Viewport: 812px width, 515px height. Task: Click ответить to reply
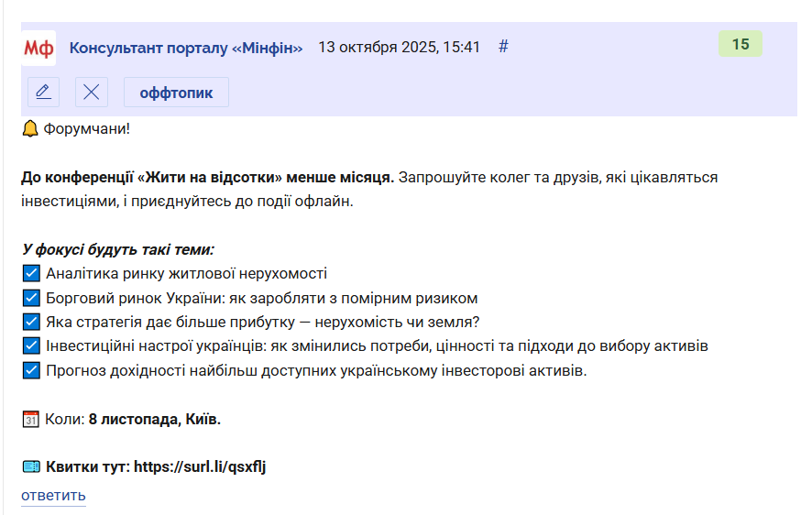(x=53, y=496)
